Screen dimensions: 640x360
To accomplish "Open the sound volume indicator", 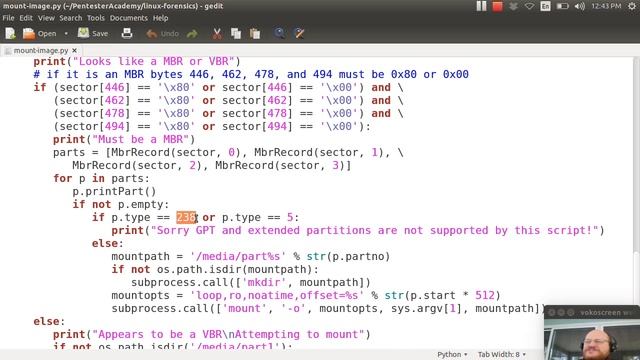I will point(580,6).
